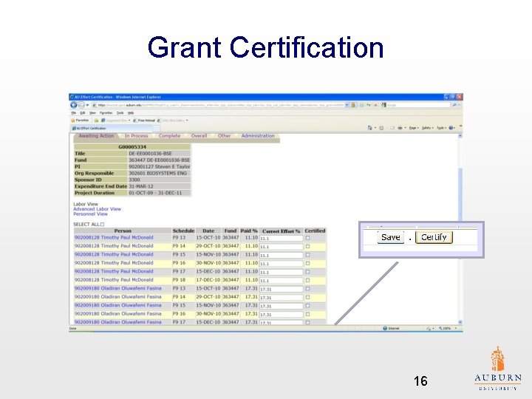Click the Free Hotmail favorites link
Screen dimensions: 532x399
click(144, 120)
